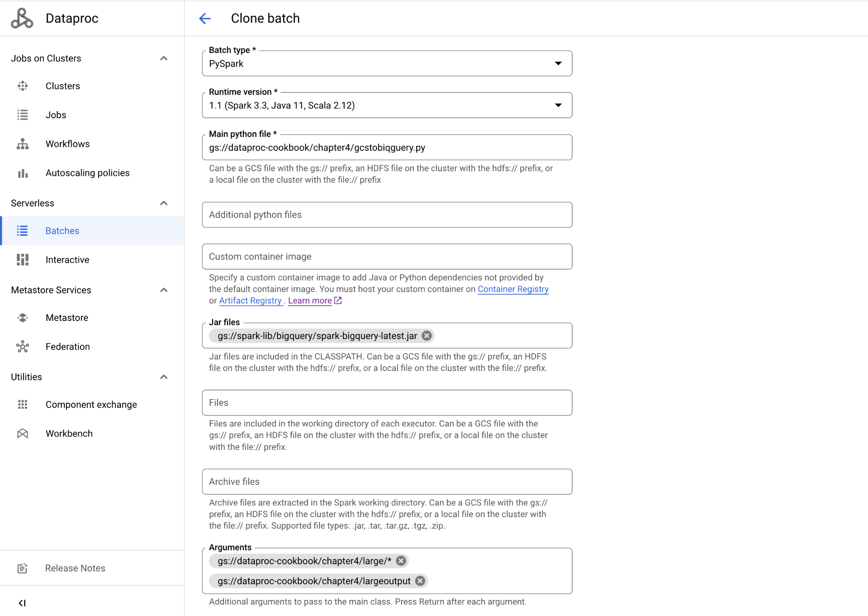Click the Metastore icon in sidebar

point(22,318)
